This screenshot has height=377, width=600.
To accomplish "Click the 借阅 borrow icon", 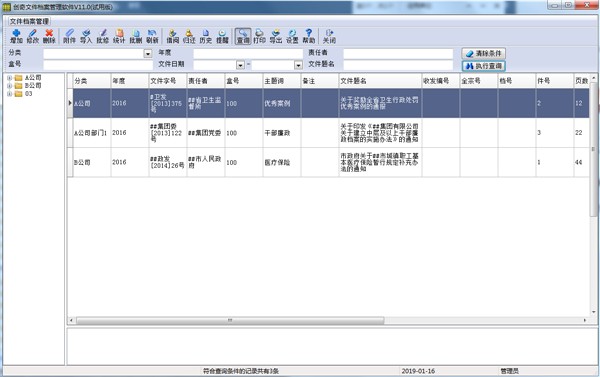I will tap(173, 36).
